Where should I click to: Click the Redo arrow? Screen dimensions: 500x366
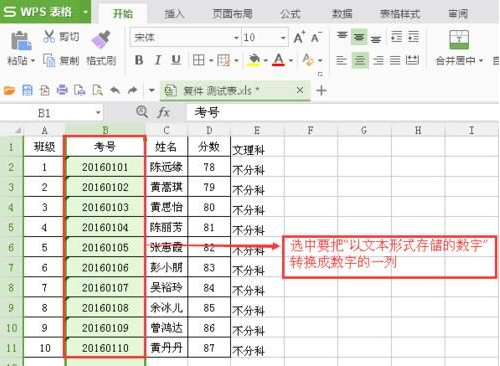tap(133, 90)
